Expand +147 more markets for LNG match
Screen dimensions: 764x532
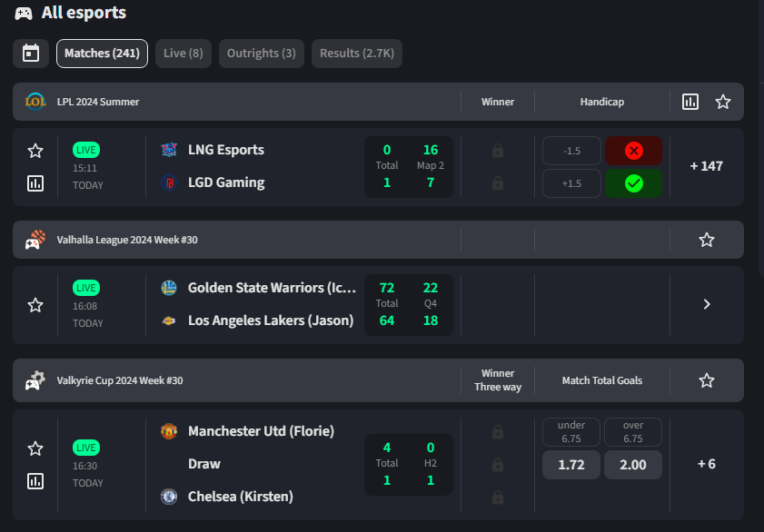point(707,166)
